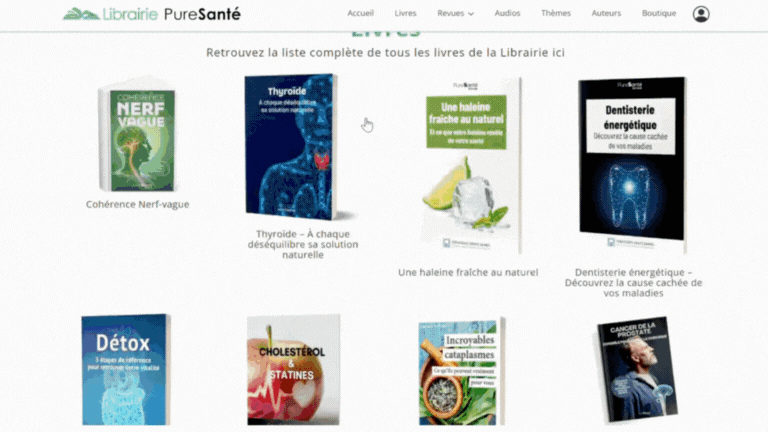Navigate to the Audios section
This screenshot has width=768, height=432.
coord(507,13)
